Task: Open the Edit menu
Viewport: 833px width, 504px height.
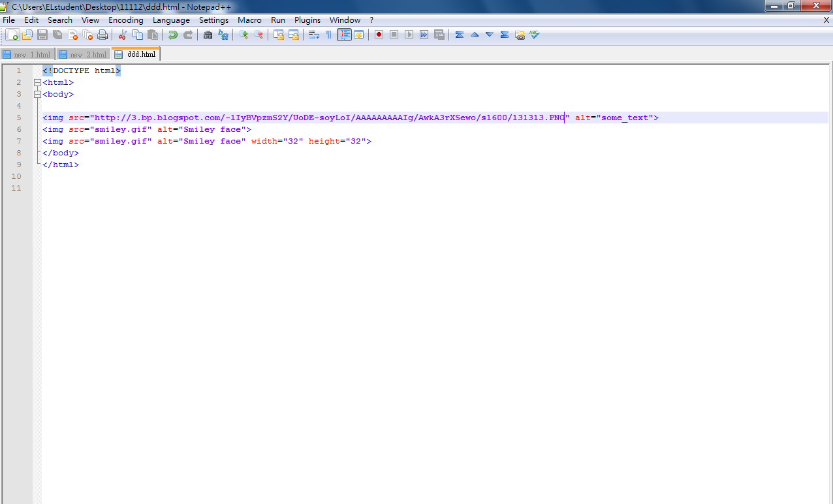Action: 31,20
